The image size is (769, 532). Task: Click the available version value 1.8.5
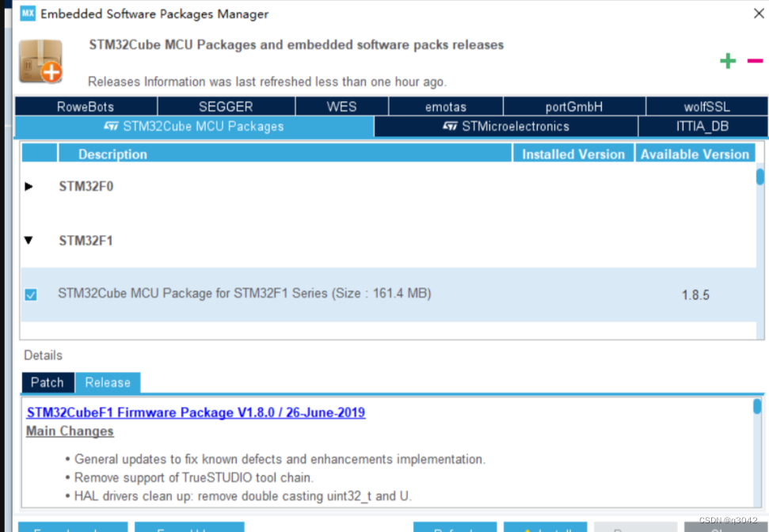pos(695,295)
